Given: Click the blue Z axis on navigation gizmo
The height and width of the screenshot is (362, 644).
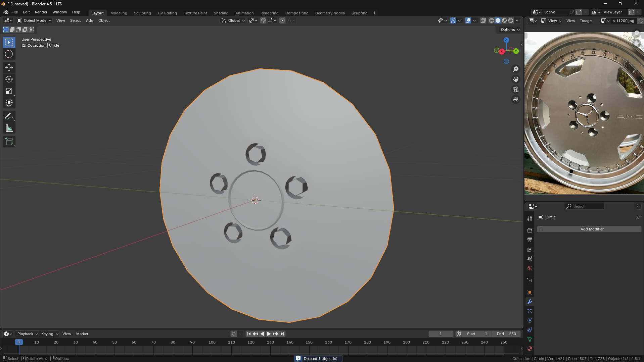Looking at the screenshot, I should [506, 40].
